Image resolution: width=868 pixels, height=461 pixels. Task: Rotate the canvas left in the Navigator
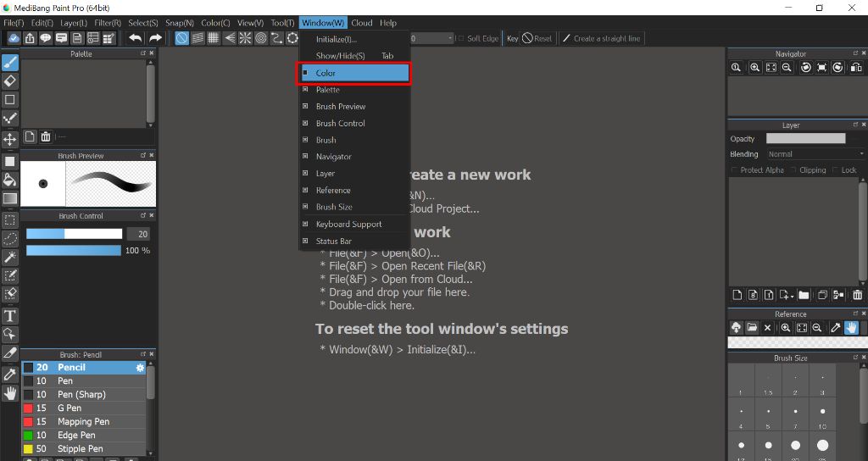[806, 68]
